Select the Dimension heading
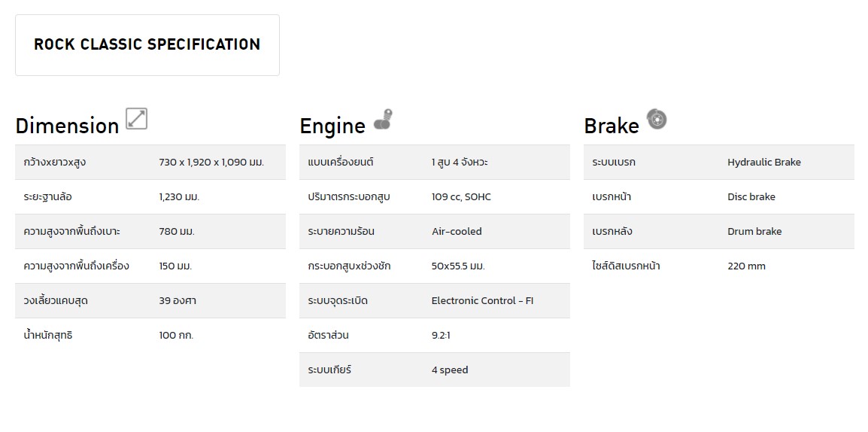This screenshot has width=868, height=432. [x=67, y=126]
